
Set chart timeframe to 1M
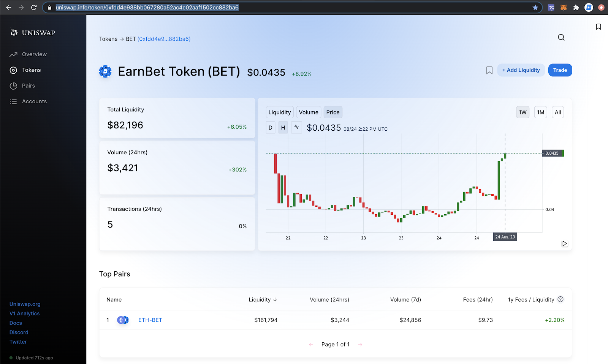(541, 112)
